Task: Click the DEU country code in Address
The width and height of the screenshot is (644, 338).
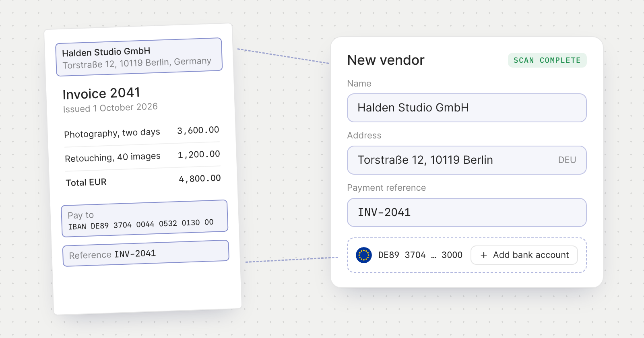Action: [567, 160]
